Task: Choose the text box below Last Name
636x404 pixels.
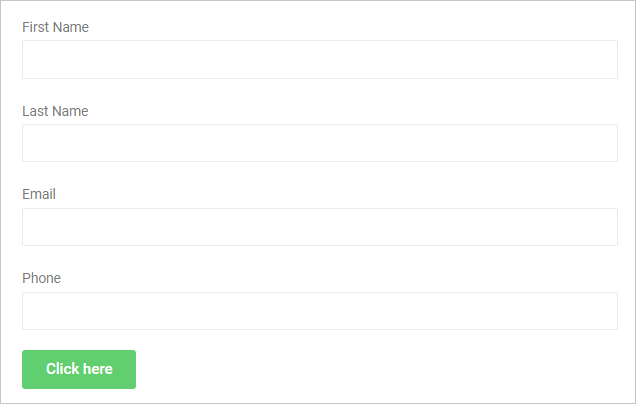Action: (320, 143)
